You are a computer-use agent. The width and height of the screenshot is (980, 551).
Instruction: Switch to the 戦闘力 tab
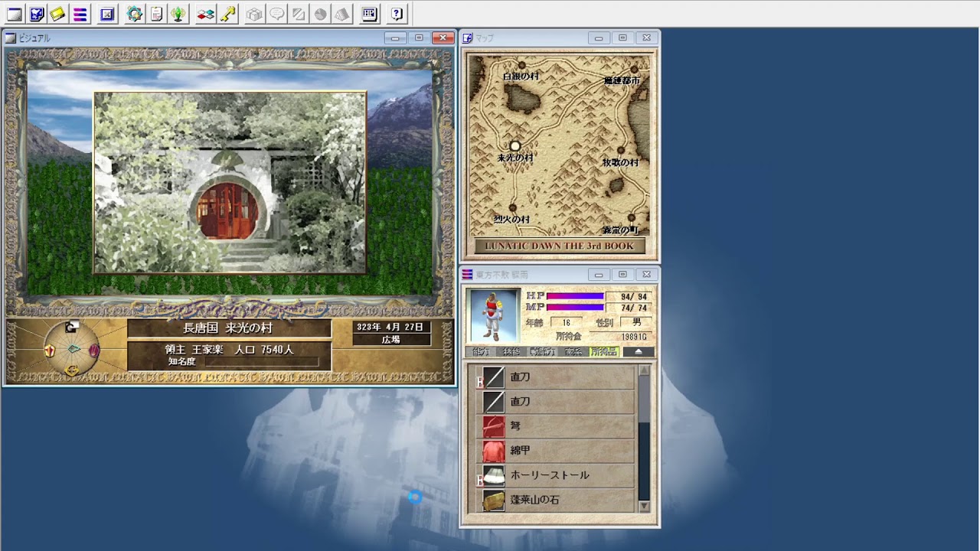pyautogui.click(x=543, y=352)
